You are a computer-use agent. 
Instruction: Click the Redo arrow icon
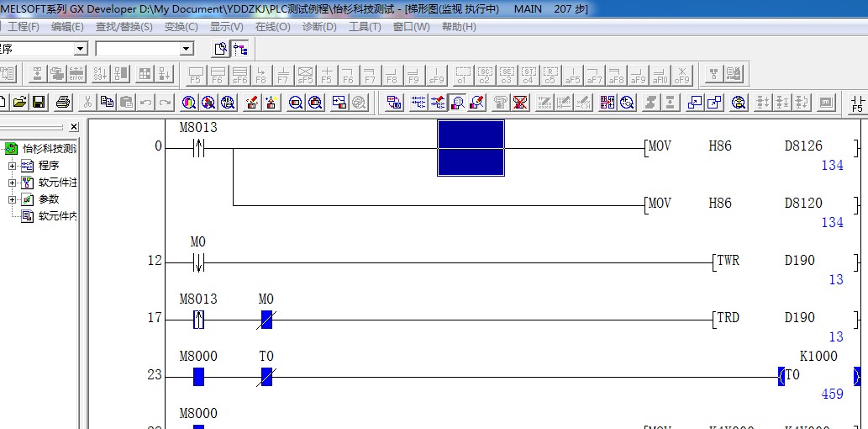165,102
